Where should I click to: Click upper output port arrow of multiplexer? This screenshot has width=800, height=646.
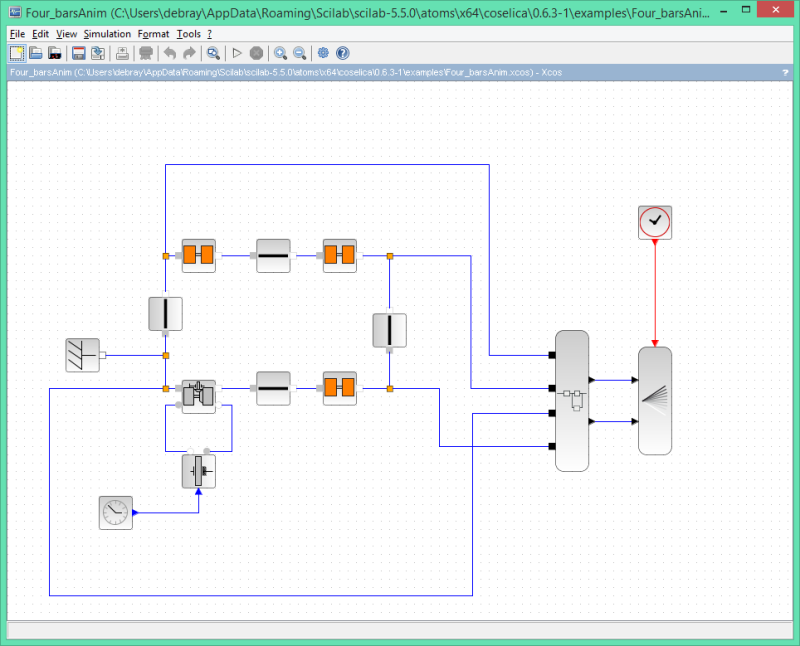[x=592, y=380]
